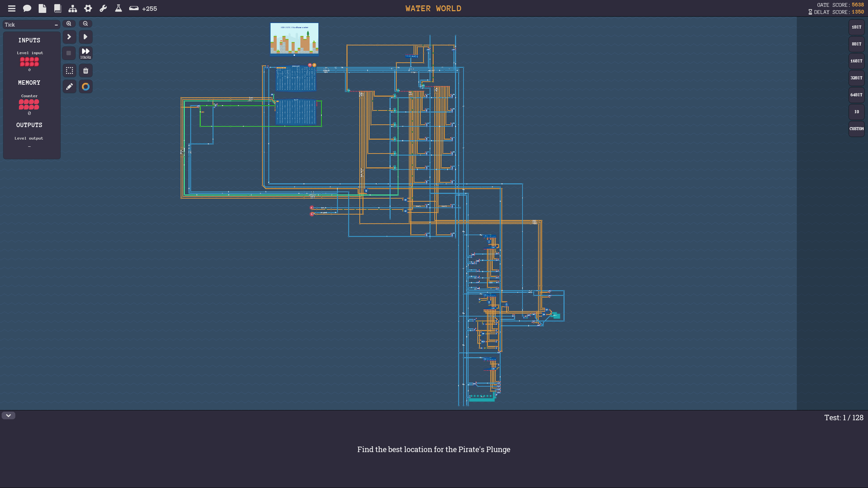Step the simulation one tick
The width and height of the screenshot is (868, 488).
69,37
